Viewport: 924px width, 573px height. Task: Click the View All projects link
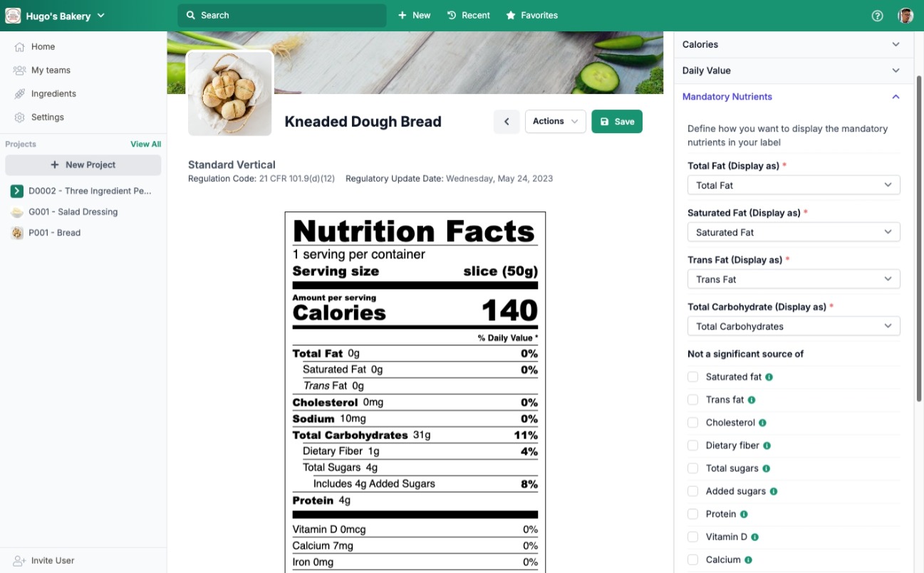[145, 144]
